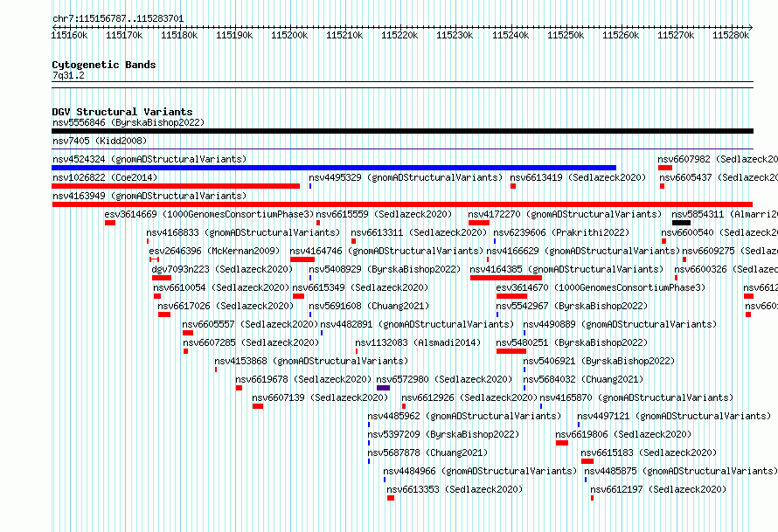Select esv3614670 1000Genomes variant label

[x=601, y=287]
